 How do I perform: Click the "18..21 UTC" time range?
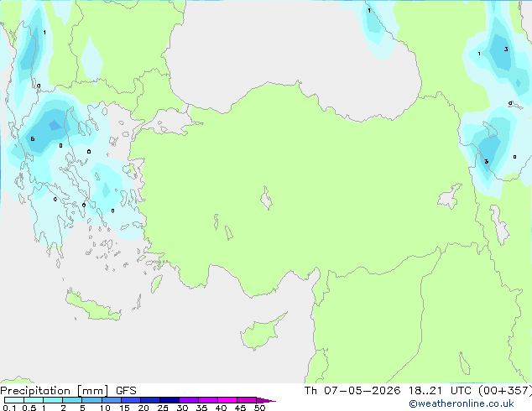click(440, 391)
